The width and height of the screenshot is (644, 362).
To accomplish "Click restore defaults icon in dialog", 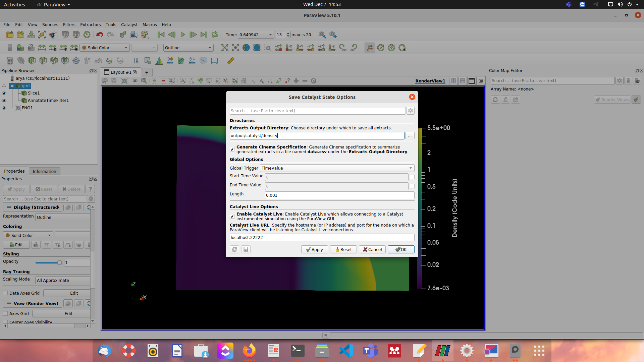I will pyautogui.click(x=234, y=249).
